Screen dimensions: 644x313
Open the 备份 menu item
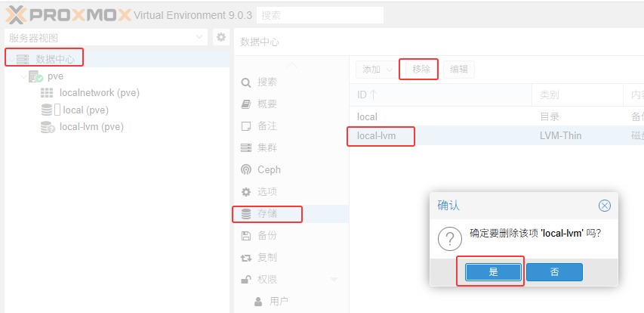click(x=267, y=235)
